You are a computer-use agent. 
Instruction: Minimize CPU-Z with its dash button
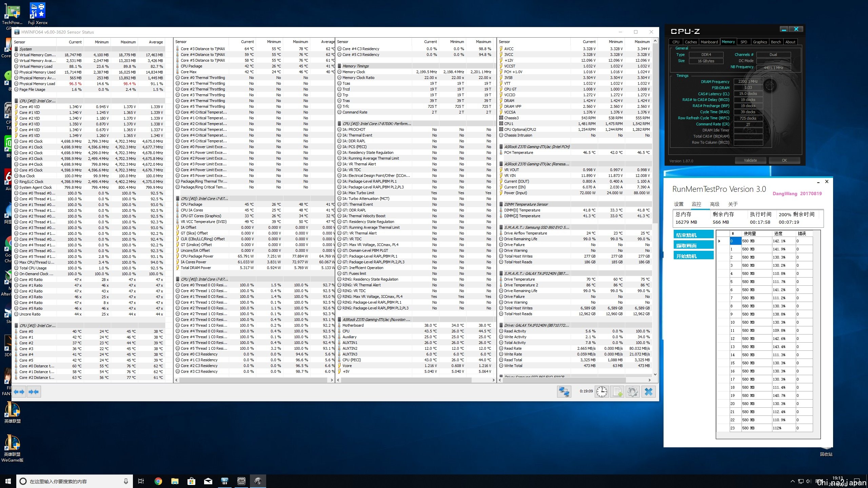pos(784,29)
